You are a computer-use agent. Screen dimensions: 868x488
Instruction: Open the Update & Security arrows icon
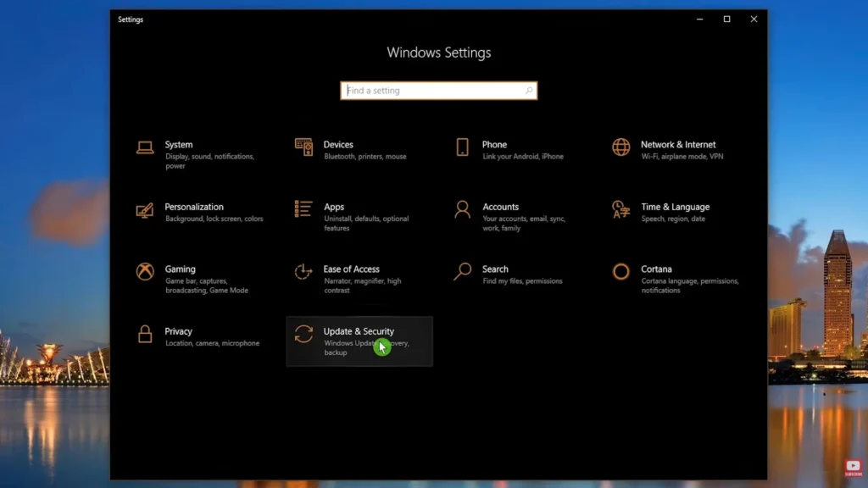point(303,334)
